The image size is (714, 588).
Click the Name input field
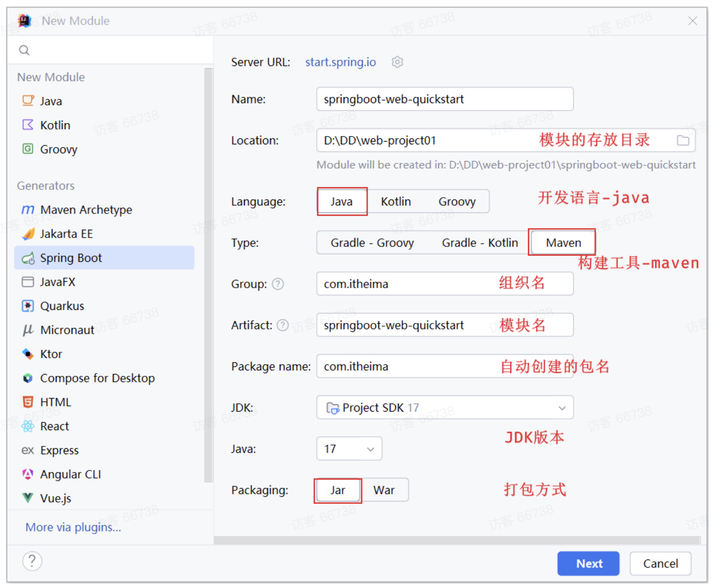(445, 99)
